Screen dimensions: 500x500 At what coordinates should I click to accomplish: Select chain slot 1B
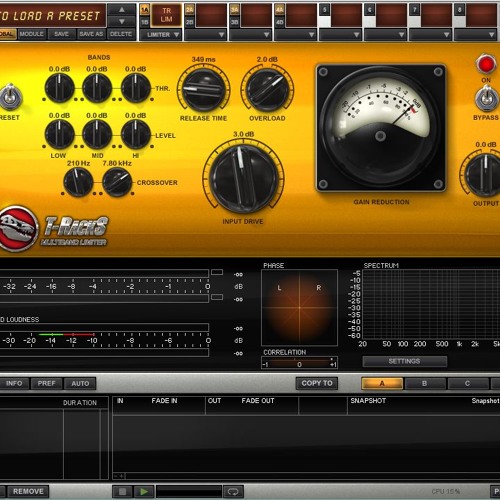coord(145,22)
